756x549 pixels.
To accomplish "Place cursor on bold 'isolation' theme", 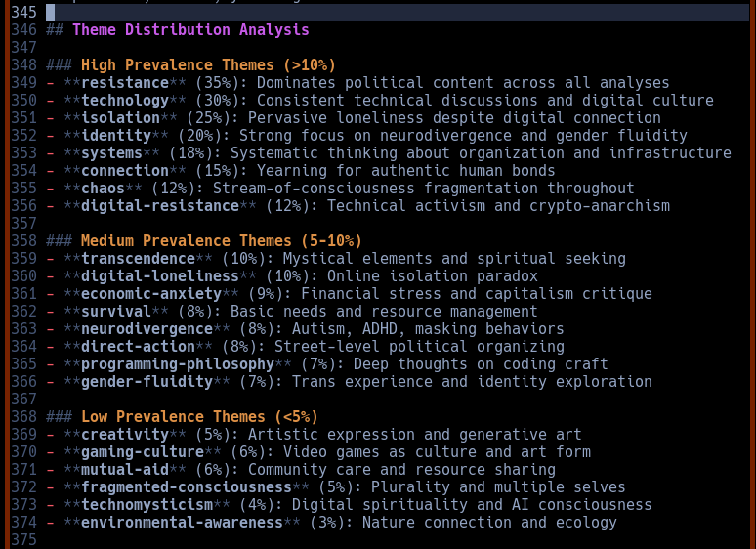I will (120, 118).
